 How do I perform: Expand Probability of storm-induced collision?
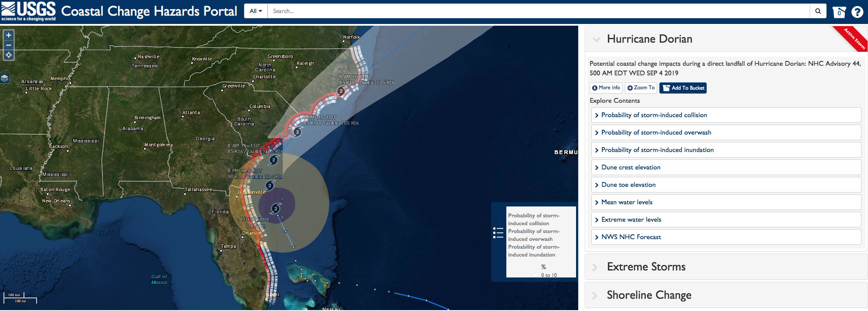[x=654, y=115]
